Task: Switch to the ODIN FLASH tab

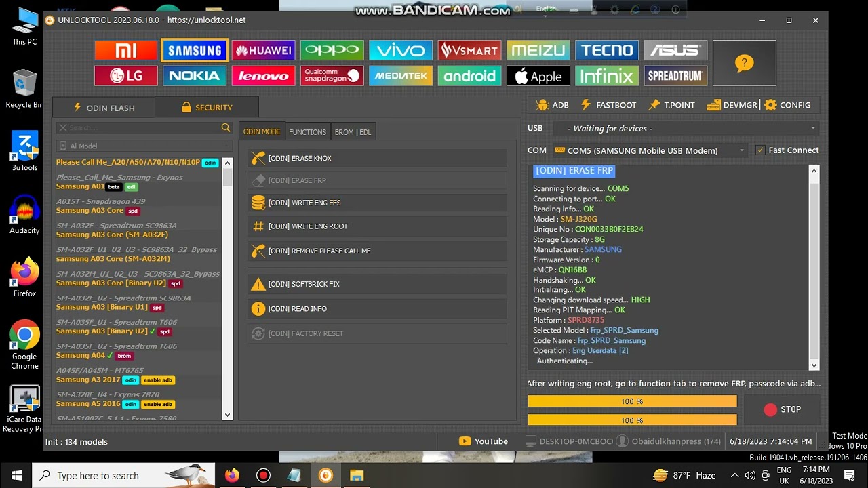Action: (x=104, y=108)
